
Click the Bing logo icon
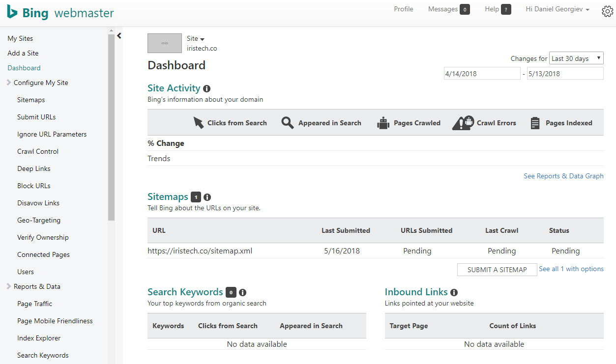coord(12,12)
